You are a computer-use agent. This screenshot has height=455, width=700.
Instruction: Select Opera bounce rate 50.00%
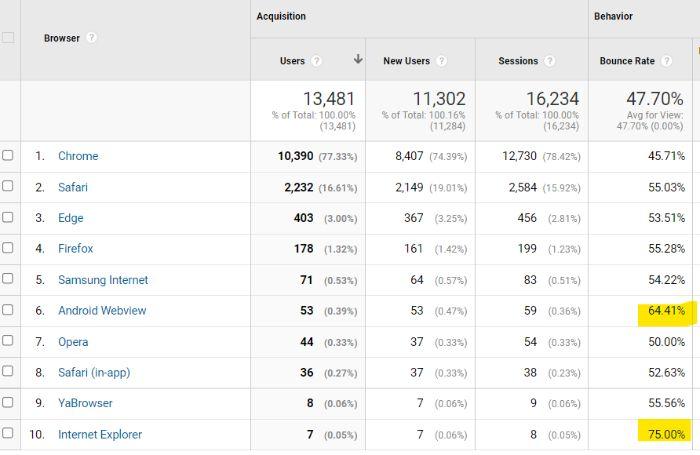(x=667, y=342)
